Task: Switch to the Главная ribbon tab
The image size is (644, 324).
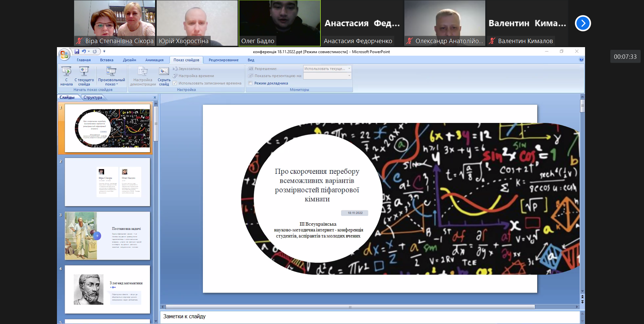Action: 84,60
